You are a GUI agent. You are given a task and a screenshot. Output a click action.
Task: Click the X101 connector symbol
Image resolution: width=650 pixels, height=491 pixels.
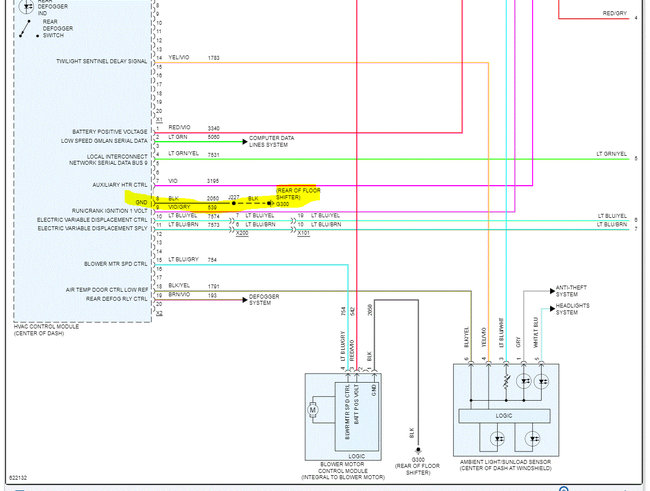point(302,233)
